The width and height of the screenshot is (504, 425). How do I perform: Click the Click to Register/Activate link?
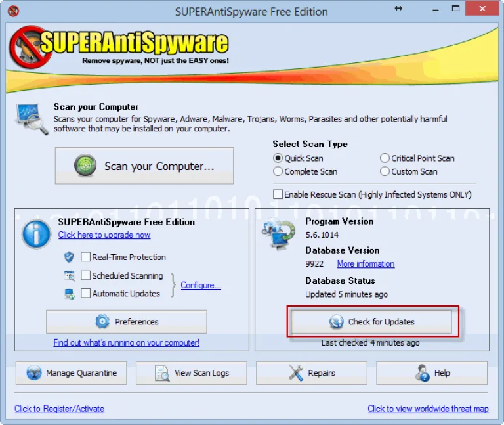point(60,409)
